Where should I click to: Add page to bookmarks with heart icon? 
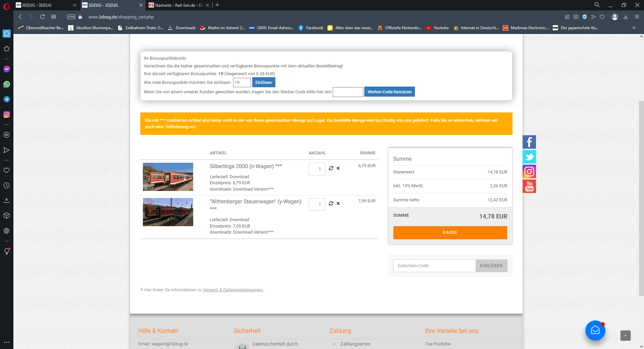point(602,17)
